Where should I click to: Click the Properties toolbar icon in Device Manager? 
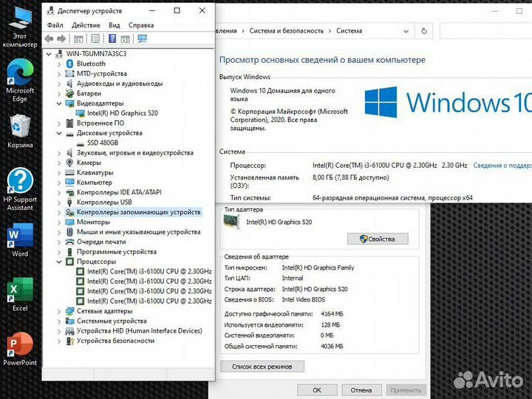coord(95,38)
